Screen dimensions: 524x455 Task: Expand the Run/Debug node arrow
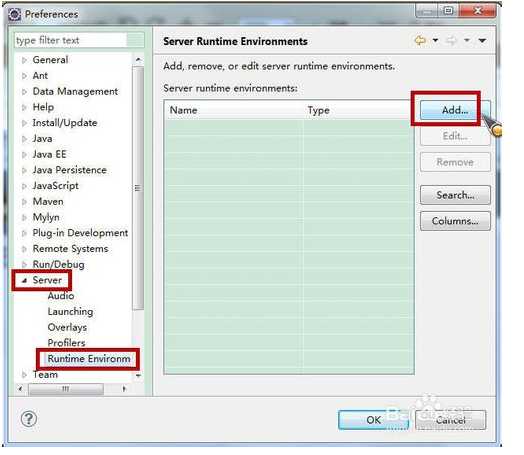[x=24, y=265]
